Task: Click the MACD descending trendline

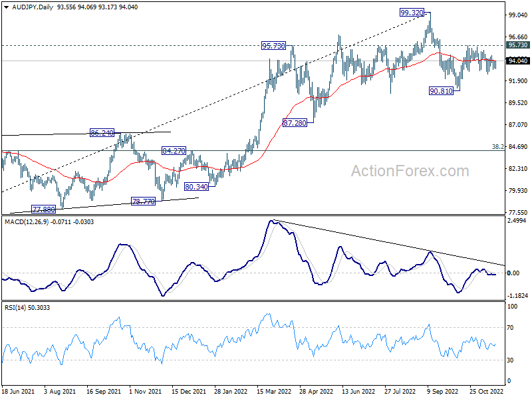Action: (x=388, y=243)
